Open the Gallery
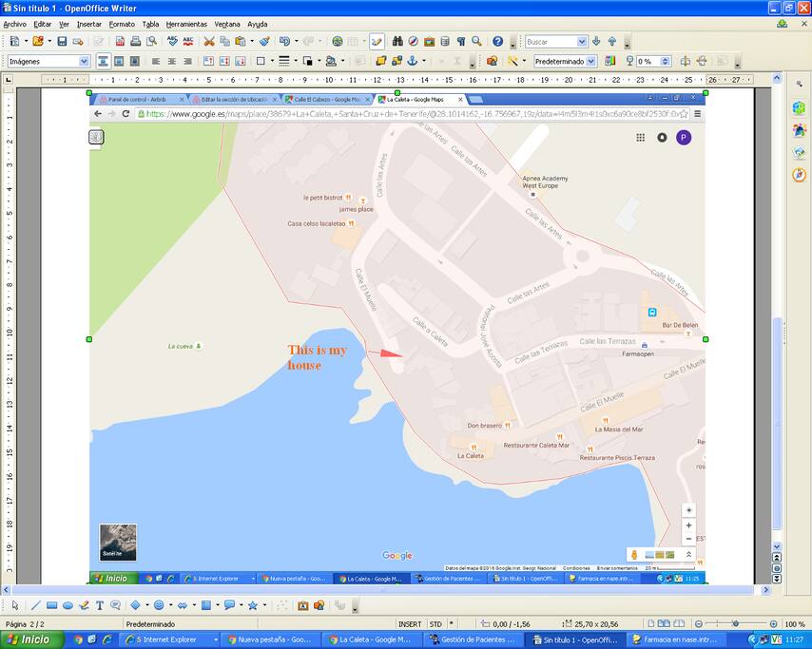The height and width of the screenshot is (649, 812). [430, 42]
